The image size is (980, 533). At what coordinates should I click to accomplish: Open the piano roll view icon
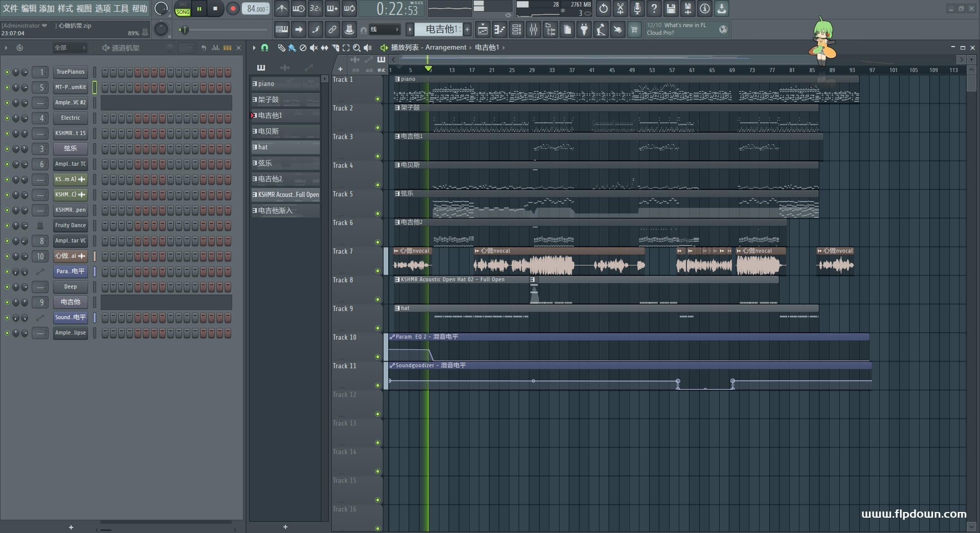pyautogui.click(x=499, y=30)
